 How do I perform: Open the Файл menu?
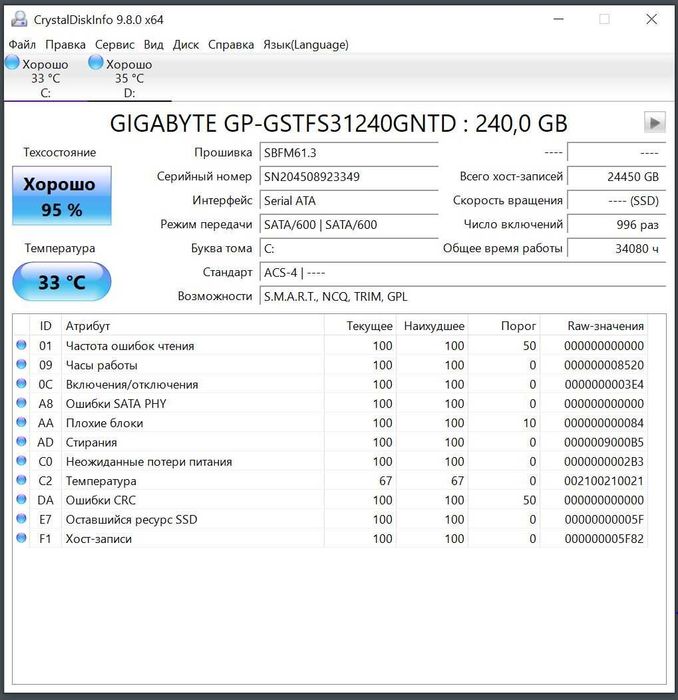pyautogui.click(x=22, y=45)
